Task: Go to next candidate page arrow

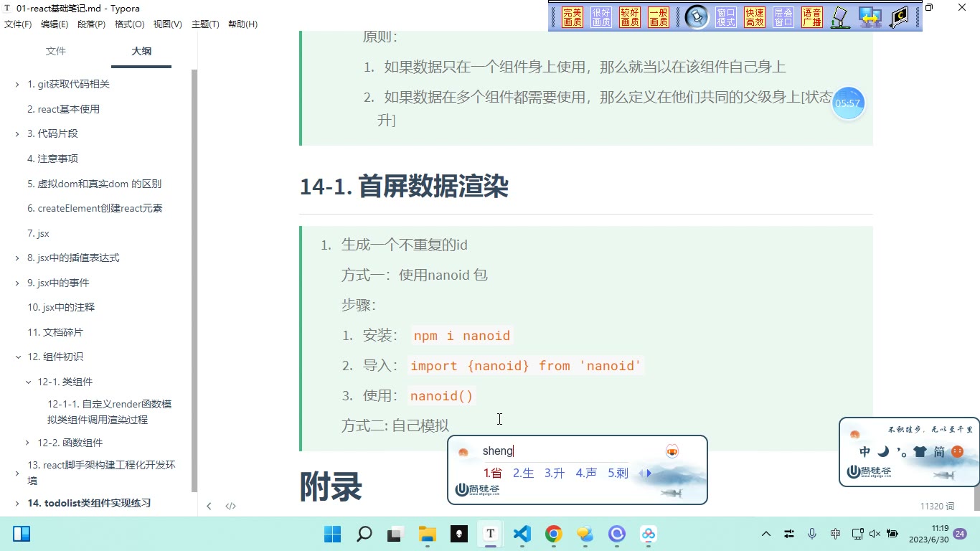Action: 650,474
